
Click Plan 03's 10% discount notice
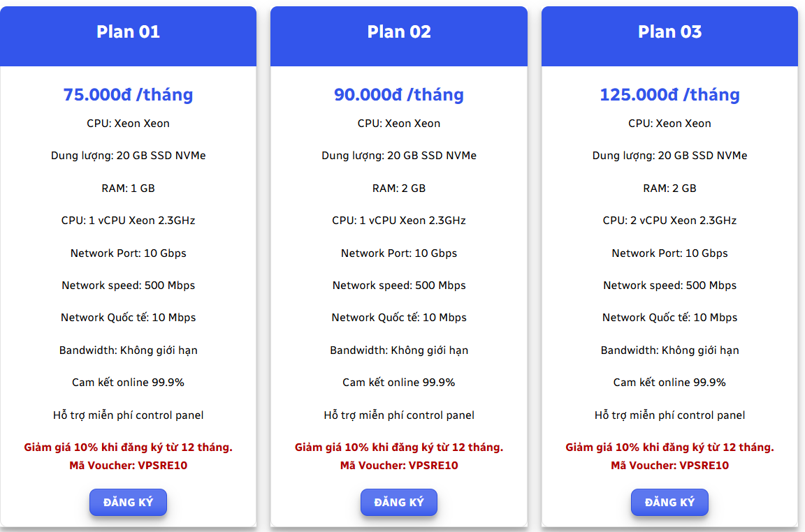coord(669,448)
